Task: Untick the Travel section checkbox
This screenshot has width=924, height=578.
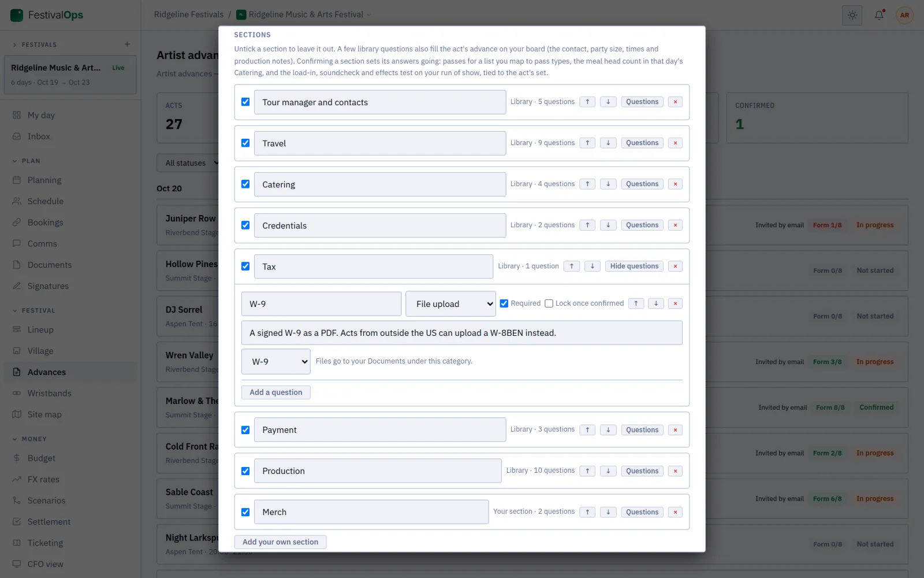Action: pyautogui.click(x=245, y=143)
